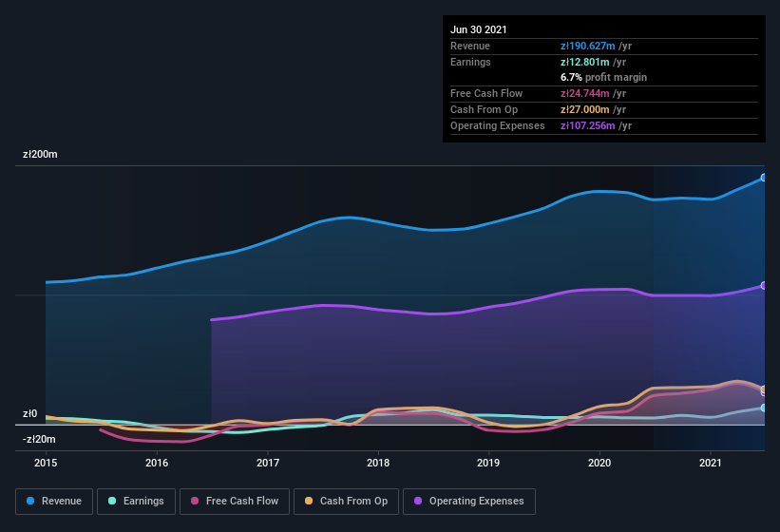Click the 2021 x-axis label
Image resolution: width=780 pixels, height=532 pixels.
[711, 463]
